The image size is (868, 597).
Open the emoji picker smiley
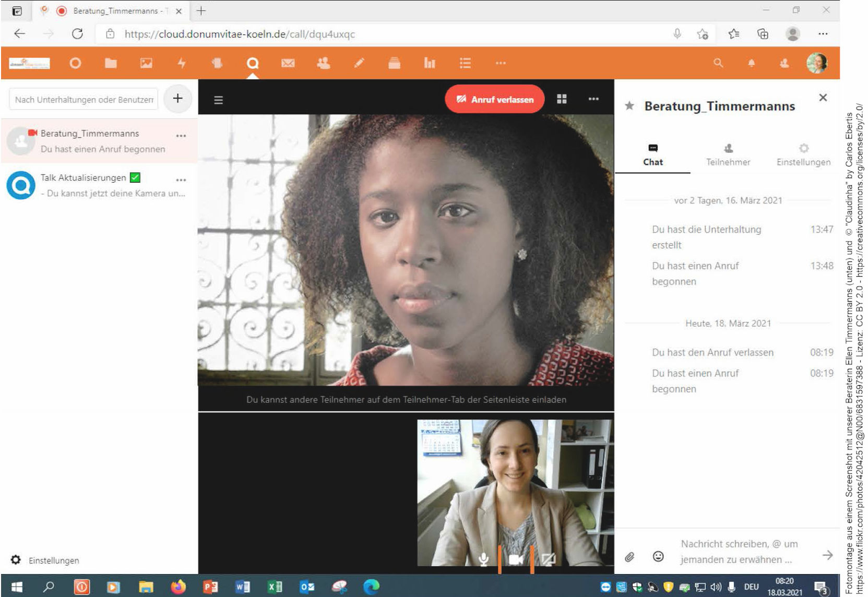pyautogui.click(x=658, y=556)
